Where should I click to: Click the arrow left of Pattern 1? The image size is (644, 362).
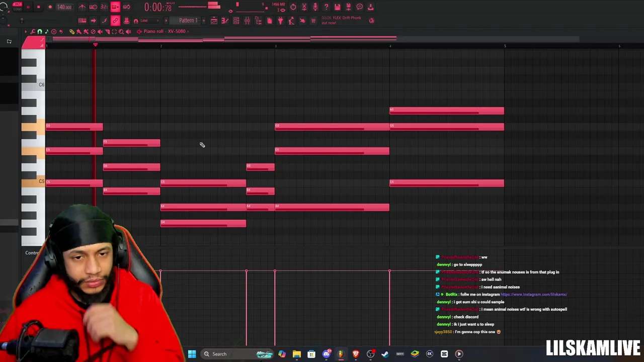point(166,21)
